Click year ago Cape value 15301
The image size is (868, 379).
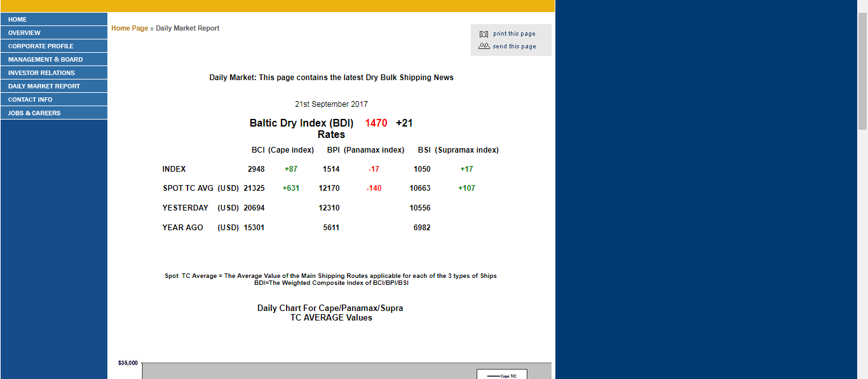(x=254, y=228)
